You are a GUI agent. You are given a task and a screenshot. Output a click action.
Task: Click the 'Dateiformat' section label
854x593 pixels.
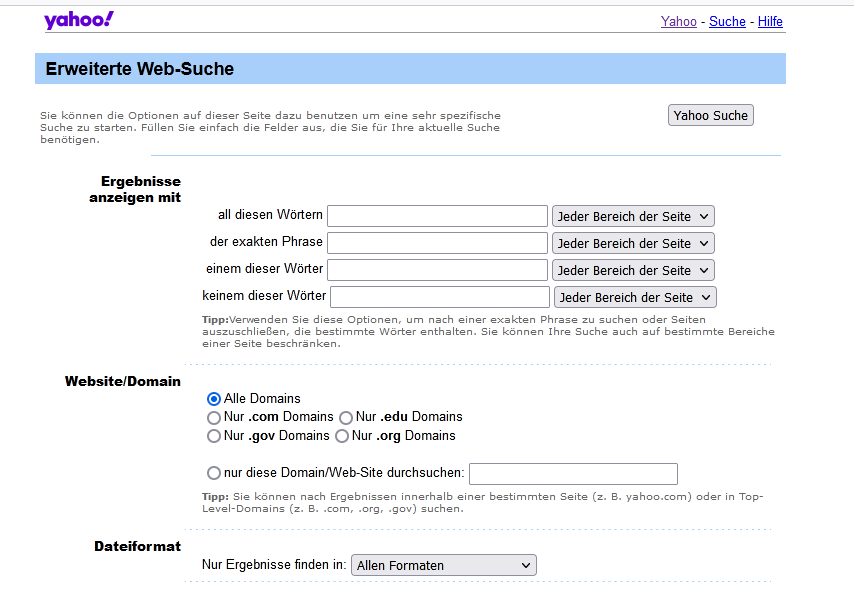137,546
